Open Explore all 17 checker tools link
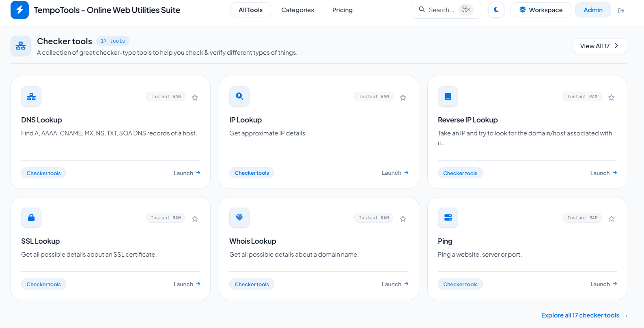 [x=584, y=315]
